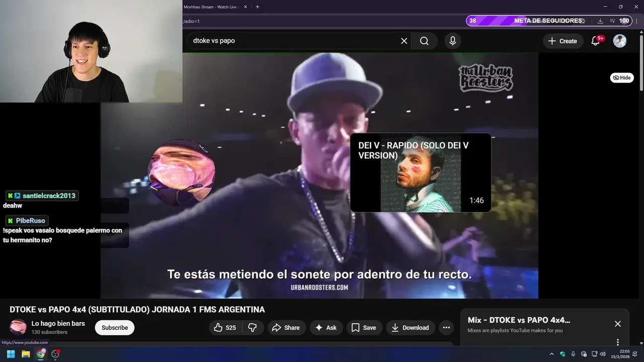Click the scrollbar up arrow

641,31
